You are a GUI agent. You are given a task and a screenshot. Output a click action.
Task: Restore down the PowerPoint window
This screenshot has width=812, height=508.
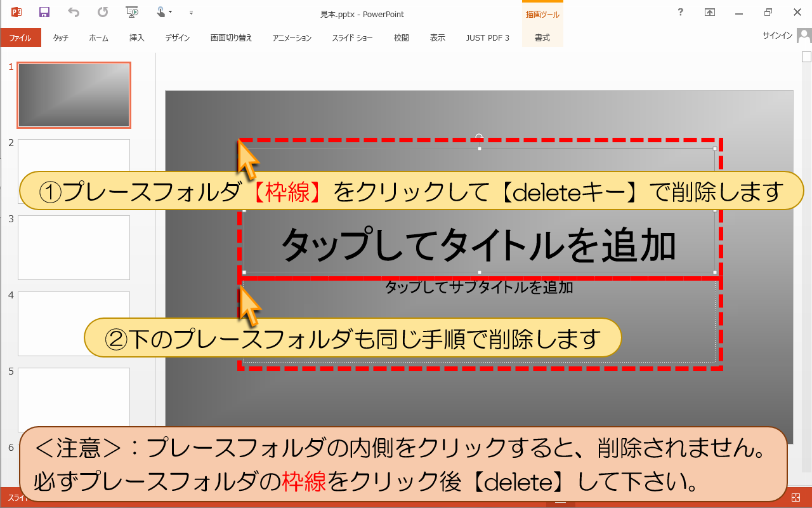[x=768, y=12]
